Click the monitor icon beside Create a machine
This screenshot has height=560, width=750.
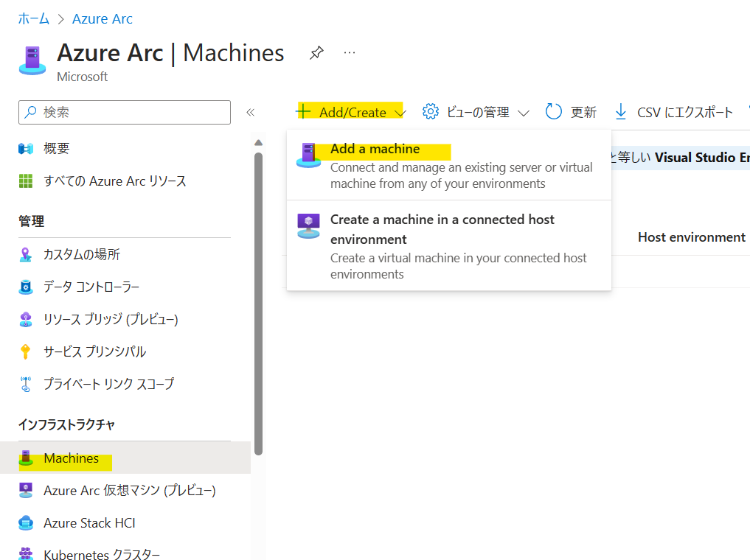(x=308, y=226)
